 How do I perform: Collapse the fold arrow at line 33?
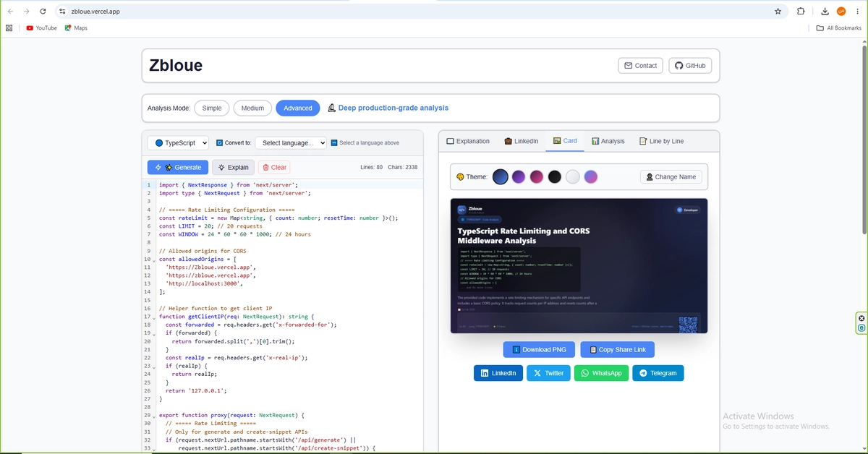155,449
